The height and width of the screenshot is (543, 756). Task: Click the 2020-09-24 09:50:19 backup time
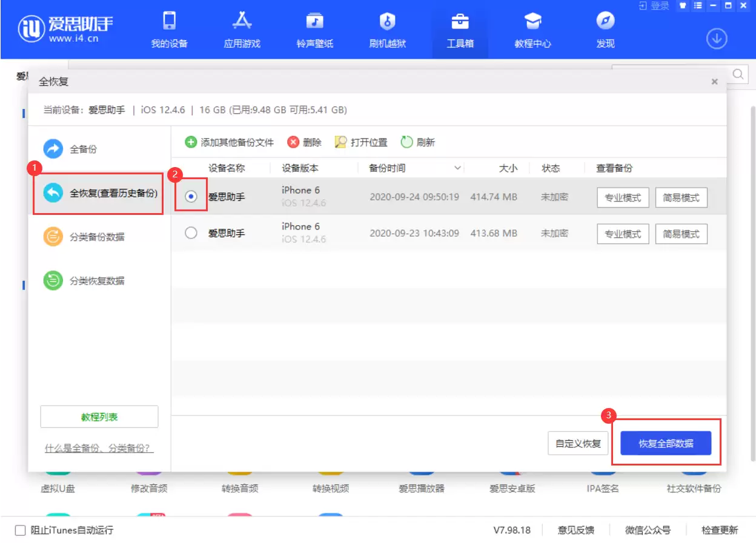[414, 197]
